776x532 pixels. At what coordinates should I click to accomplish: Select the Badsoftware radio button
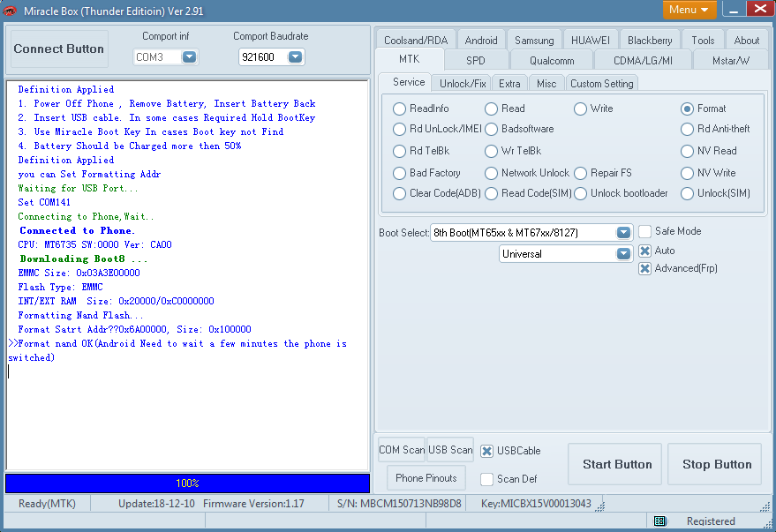point(491,130)
